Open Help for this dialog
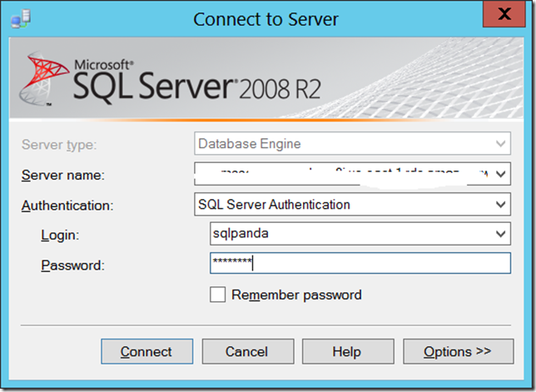The image size is (536, 392). (346, 352)
